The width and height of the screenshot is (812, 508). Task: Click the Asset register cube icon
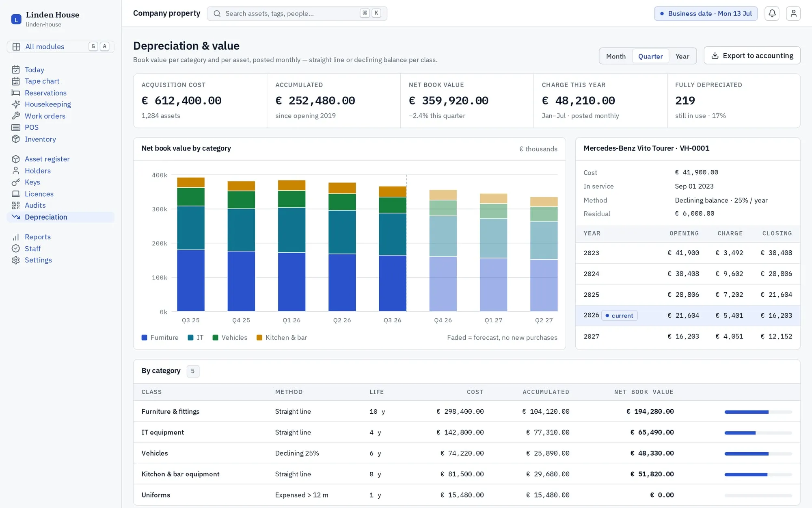(x=16, y=159)
